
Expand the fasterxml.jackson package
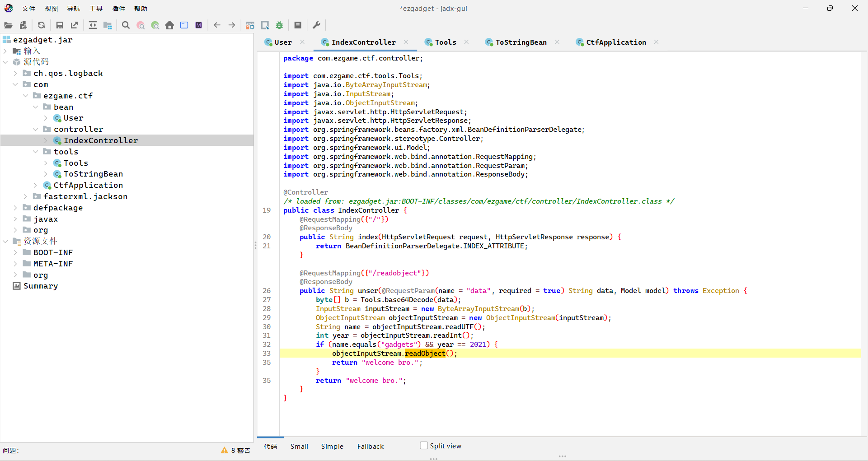coord(25,196)
